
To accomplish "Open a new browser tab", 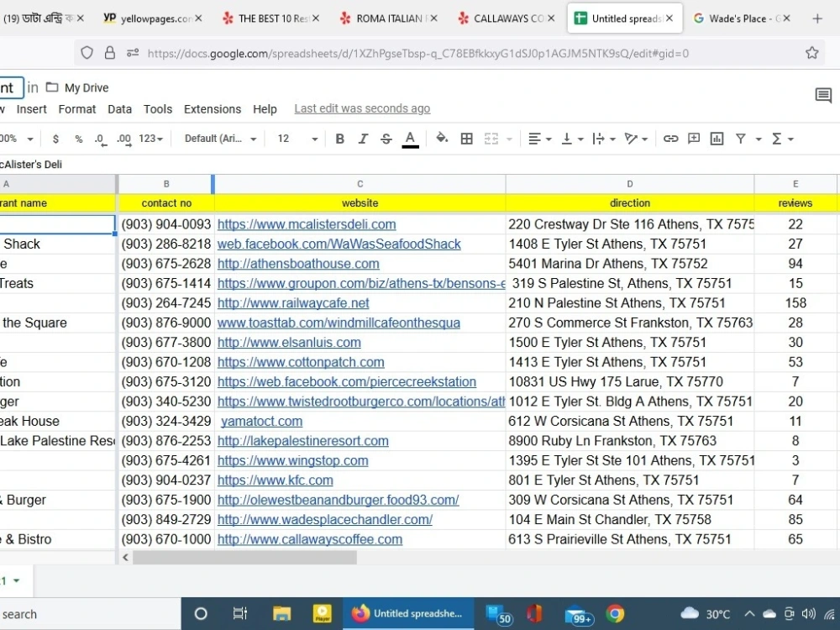I will pyautogui.click(x=817, y=18).
